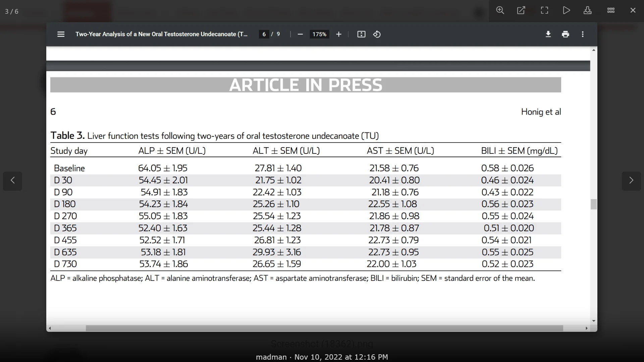This screenshot has height=362, width=644.
Task: Click the 'D 180' row label
Action: (x=65, y=204)
